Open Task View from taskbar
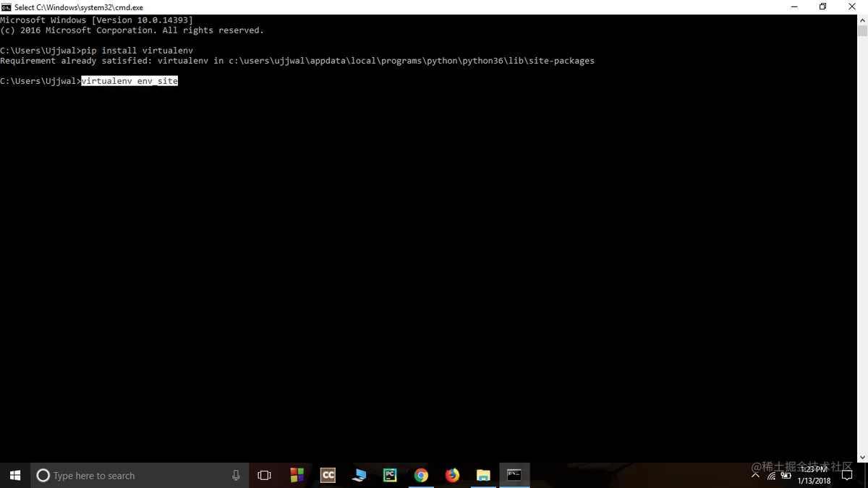 coord(264,475)
